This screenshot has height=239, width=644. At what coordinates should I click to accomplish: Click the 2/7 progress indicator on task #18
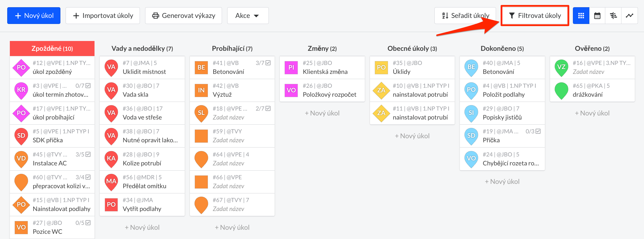264,108
